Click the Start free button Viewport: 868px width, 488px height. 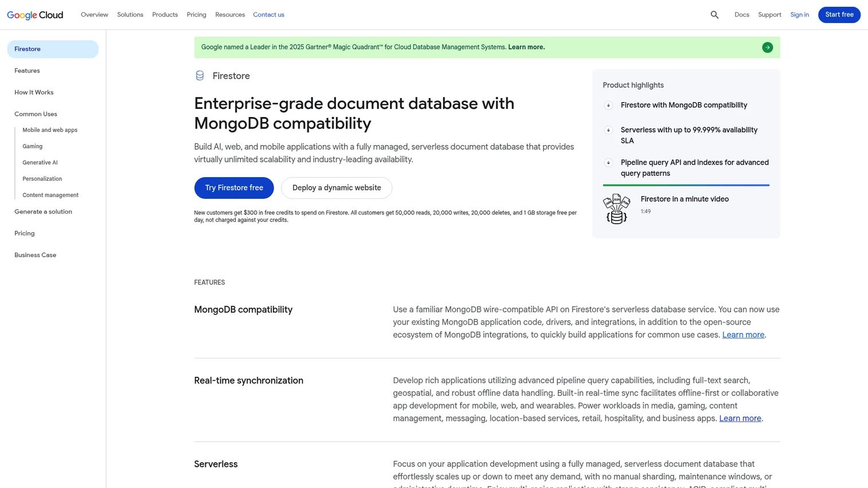pyautogui.click(x=839, y=15)
